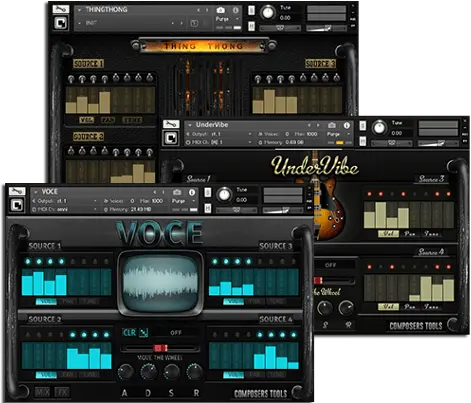Click the camera snapshot icon in UnderVibe

click(332, 125)
